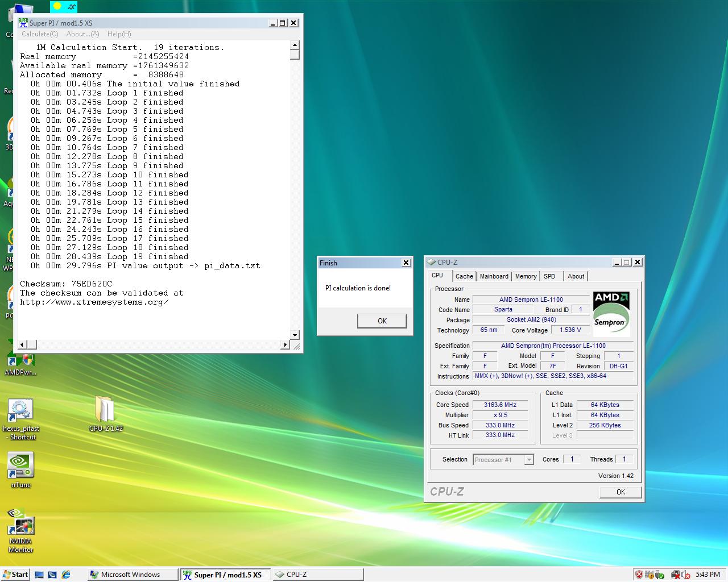Click the safely remove hardware tray icon
The image size is (728, 582).
coord(659,575)
